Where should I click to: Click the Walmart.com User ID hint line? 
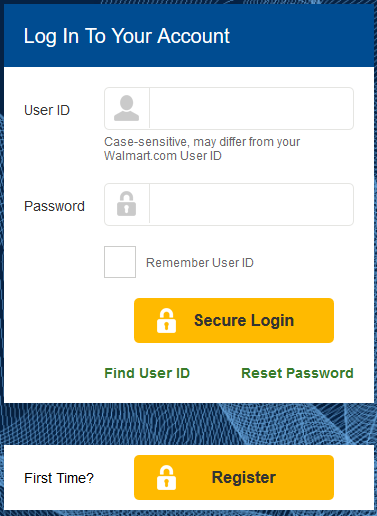tap(163, 156)
